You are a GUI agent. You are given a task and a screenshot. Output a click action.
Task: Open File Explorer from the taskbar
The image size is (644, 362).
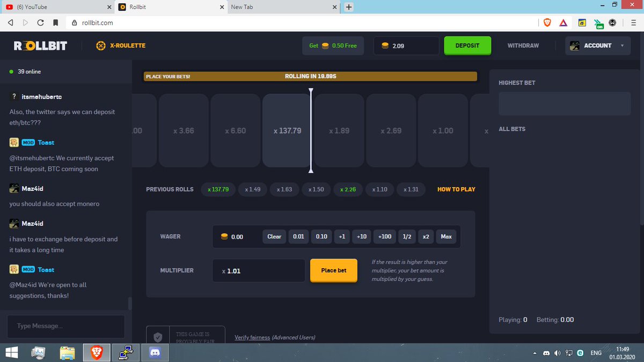[67, 352]
